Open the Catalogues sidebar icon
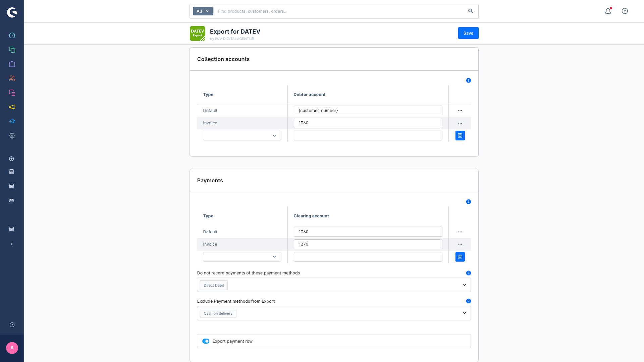This screenshot has width=644, height=362. click(12, 50)
